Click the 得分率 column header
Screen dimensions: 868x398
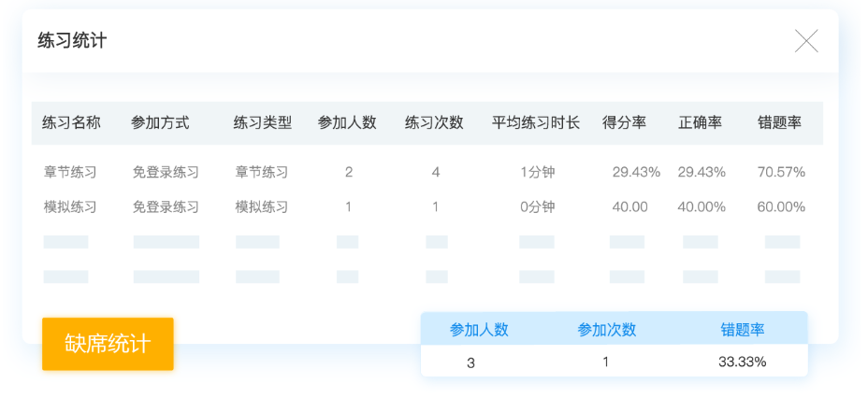[624, 122]
